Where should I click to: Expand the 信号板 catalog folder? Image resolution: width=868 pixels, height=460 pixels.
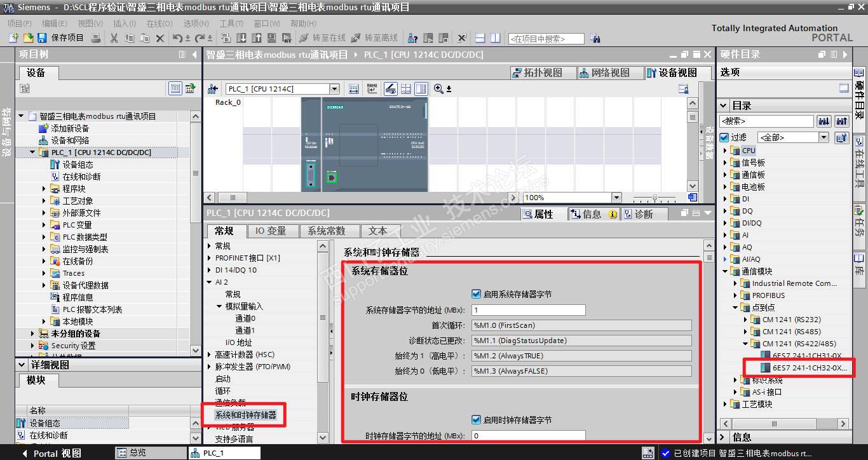point(725,163)
